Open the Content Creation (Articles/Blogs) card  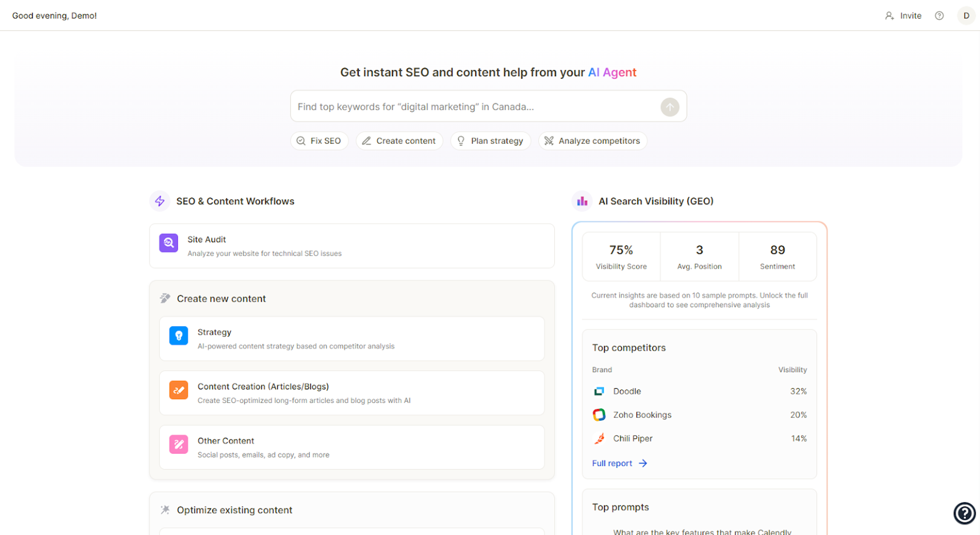click(x=352, y=393)
